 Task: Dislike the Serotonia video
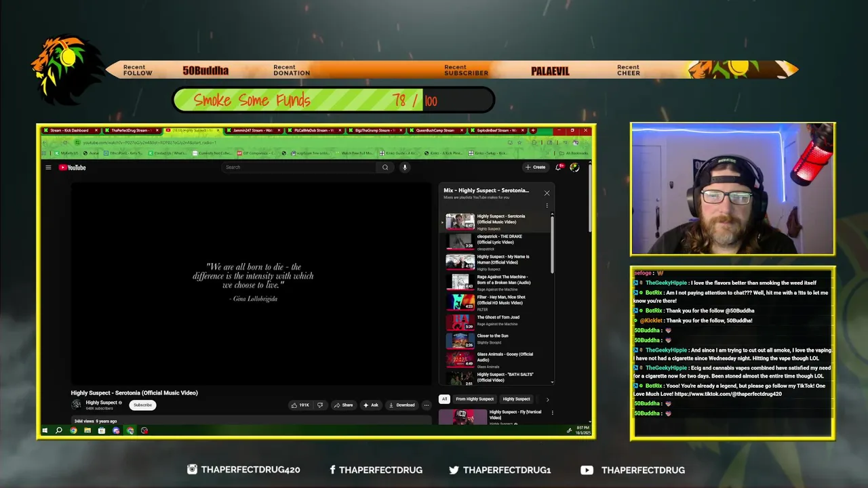click(320, 405)
